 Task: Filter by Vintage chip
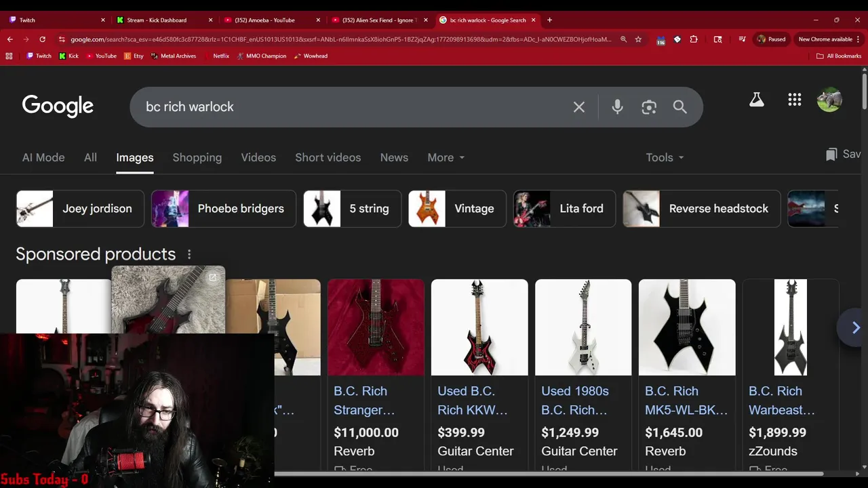pos(457,209)
